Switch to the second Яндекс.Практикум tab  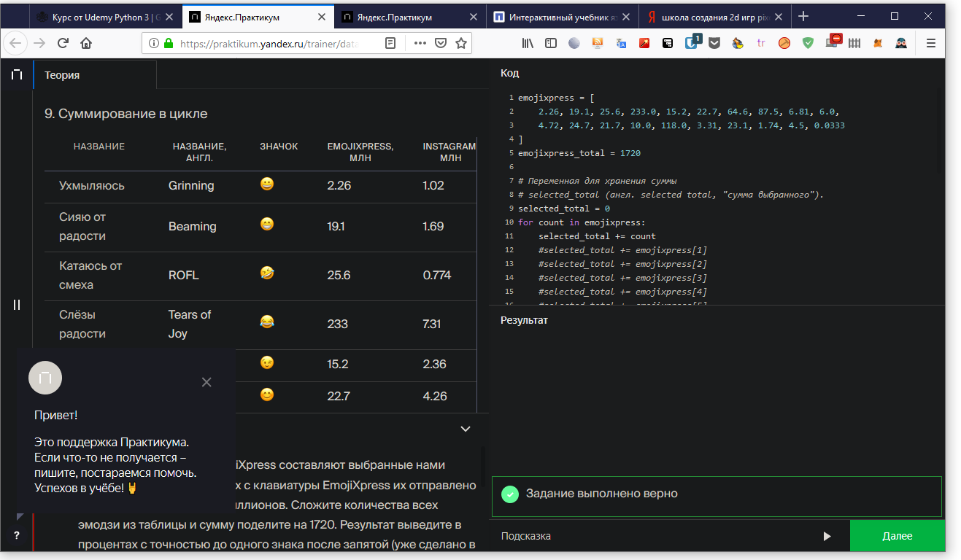tap(409, 17)
